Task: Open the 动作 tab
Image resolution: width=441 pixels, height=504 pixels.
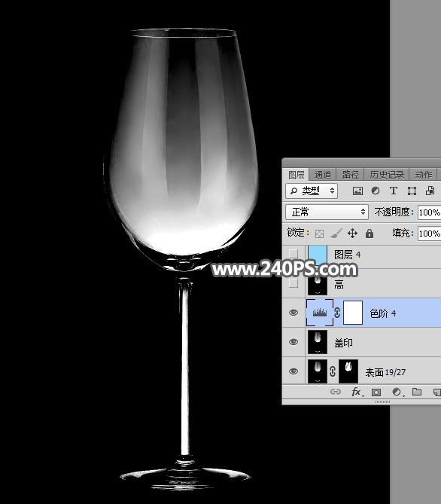Action: (x=423, y=175)
